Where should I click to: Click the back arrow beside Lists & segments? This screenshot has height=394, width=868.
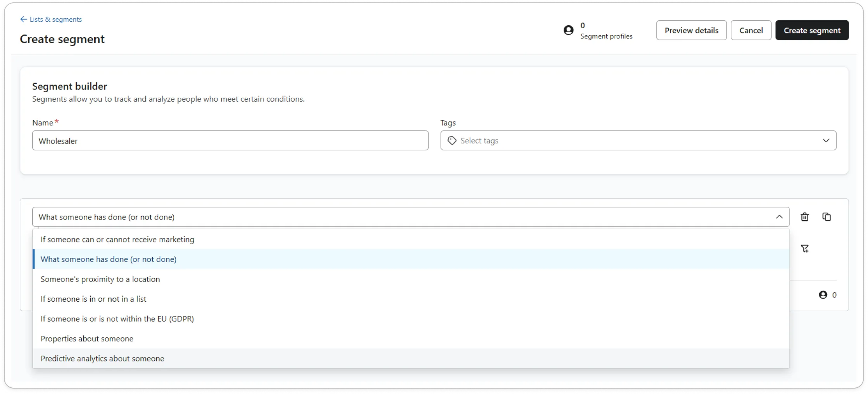click(24, 19)
